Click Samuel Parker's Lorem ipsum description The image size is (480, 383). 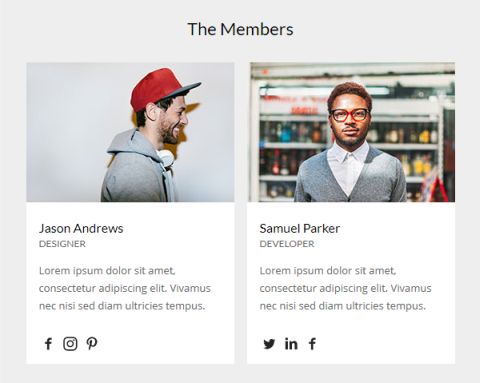[345, 288]
